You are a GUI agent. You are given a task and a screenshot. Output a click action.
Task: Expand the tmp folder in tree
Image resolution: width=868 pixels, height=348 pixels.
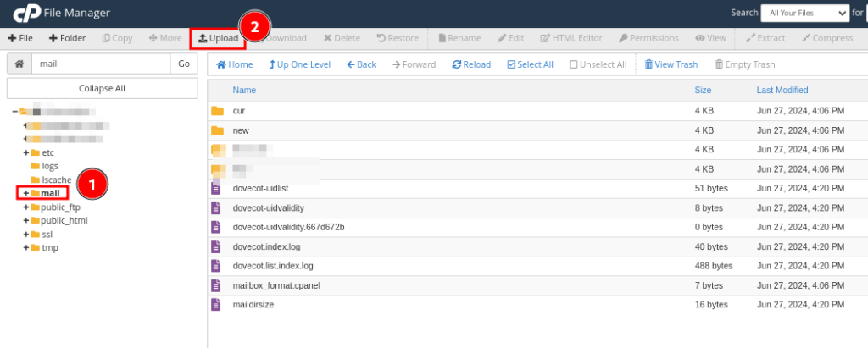[x=26, y=247]
